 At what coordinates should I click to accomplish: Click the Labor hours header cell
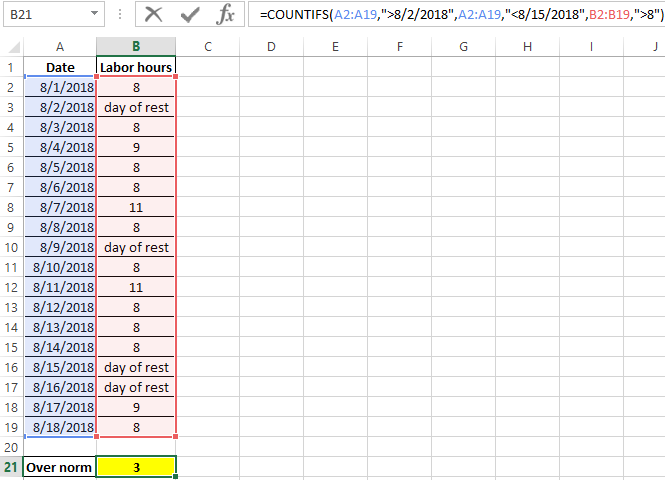(136, 67)
